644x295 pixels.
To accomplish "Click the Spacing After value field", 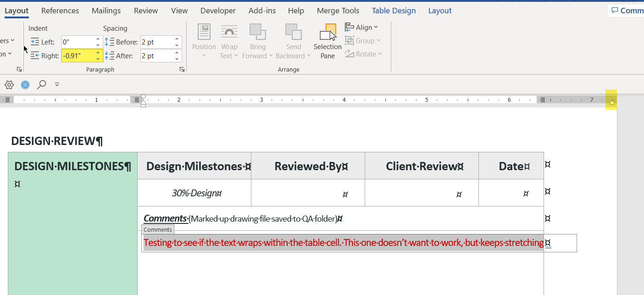I will coord(157,56).
